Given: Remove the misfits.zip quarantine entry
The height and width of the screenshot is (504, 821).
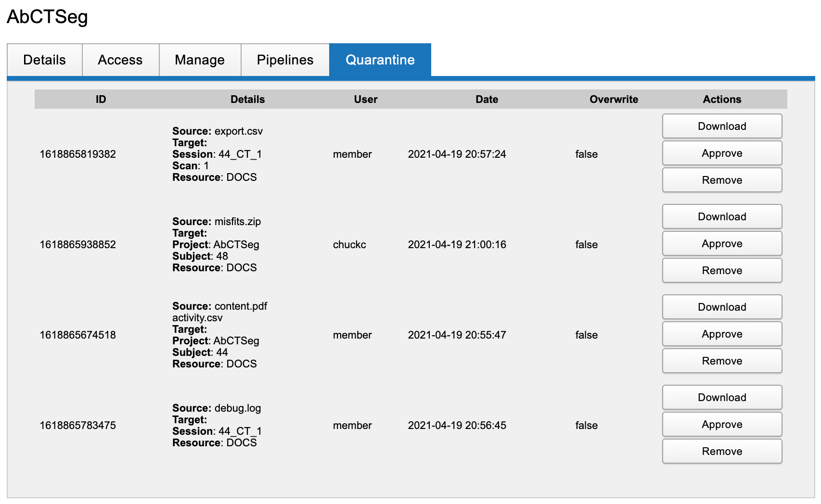Looking at the screenshot, I should 721,271.
